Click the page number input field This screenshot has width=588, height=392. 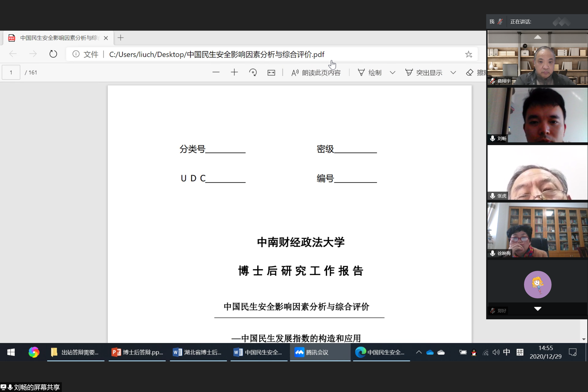[x=11, y=72]
